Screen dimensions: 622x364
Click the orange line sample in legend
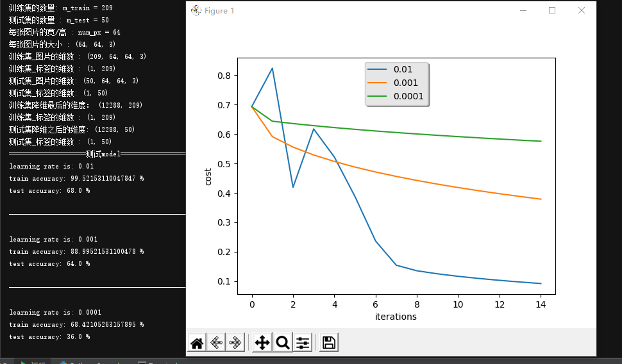[377, 83]
